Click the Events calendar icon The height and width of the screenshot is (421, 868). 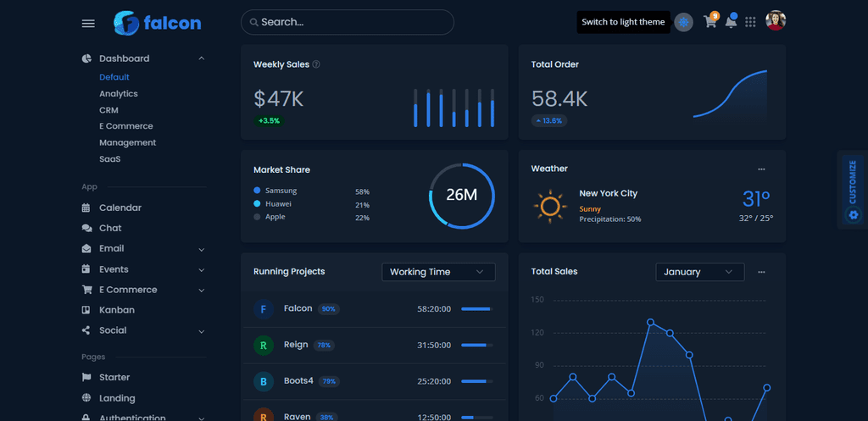coord(86,269)
